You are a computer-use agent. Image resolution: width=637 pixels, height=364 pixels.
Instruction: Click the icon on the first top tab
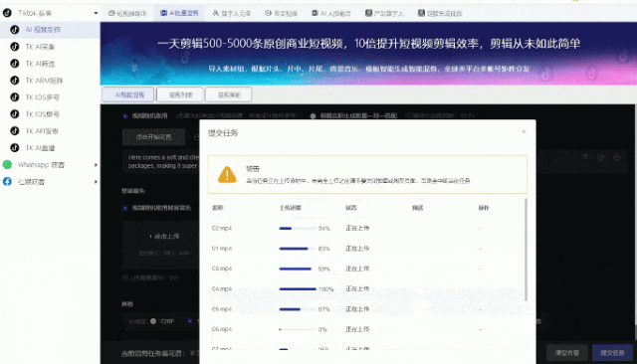pyautogui.click(x=111, y=13)
